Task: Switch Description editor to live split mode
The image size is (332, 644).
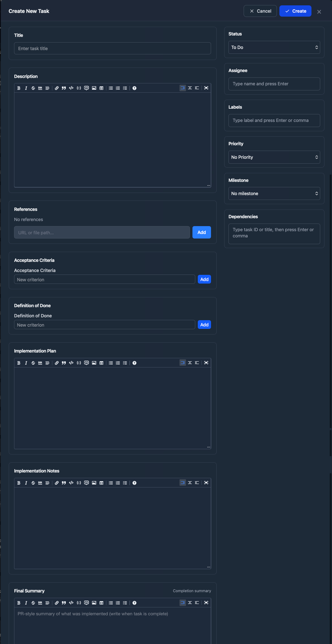Action: point(190,88)
